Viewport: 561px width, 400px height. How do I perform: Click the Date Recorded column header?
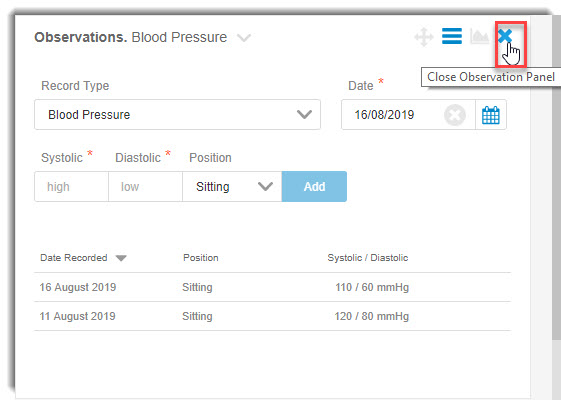74,258
